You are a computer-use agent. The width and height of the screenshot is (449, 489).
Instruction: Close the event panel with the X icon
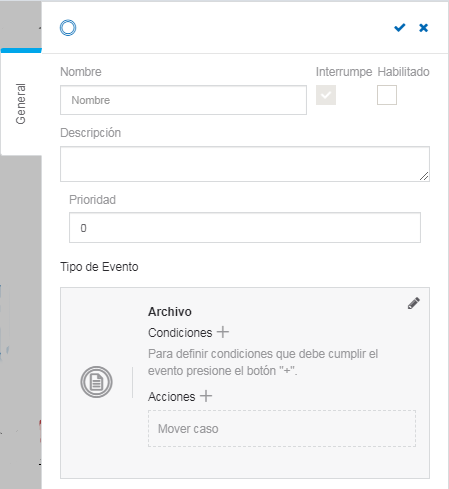coord(423,28)
